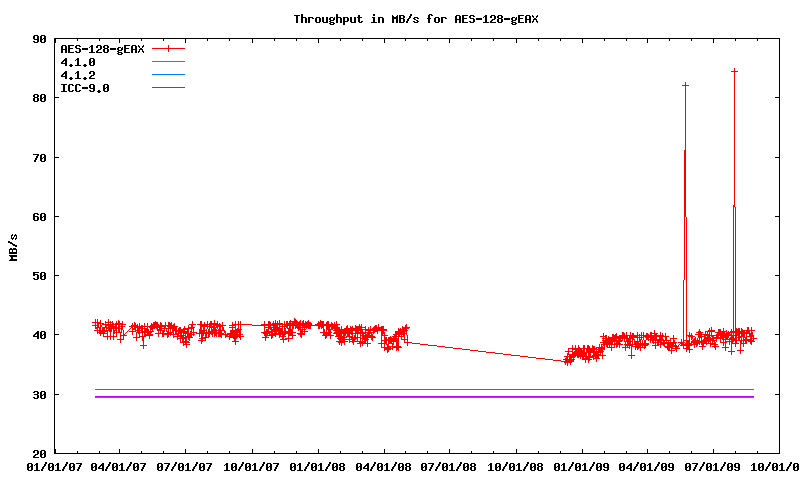Select the 07/01/08 date on the x-axis
800x480 pixels.
450,466
